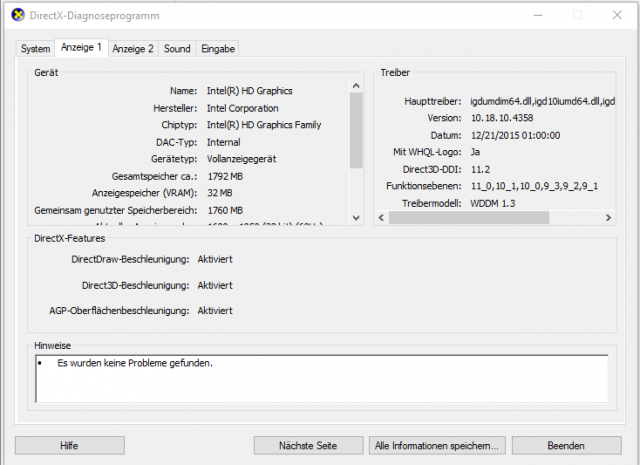Click the down arrow of Gerät scrollbar
The width and height of the screenshot is (640, 465).
(x=356, y=217)
